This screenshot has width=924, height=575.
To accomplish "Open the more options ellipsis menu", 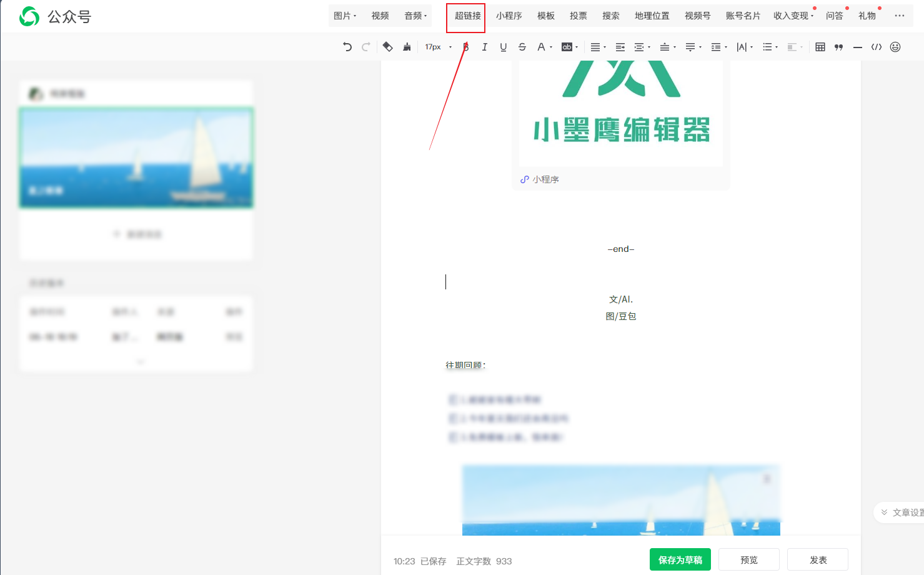I will [x=900, y=16].
